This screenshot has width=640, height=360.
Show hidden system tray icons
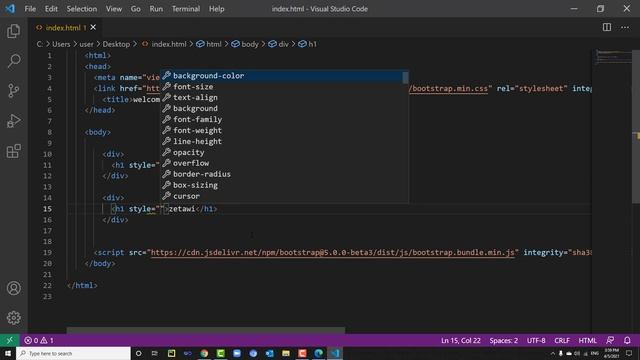click(x=553, y=353)
